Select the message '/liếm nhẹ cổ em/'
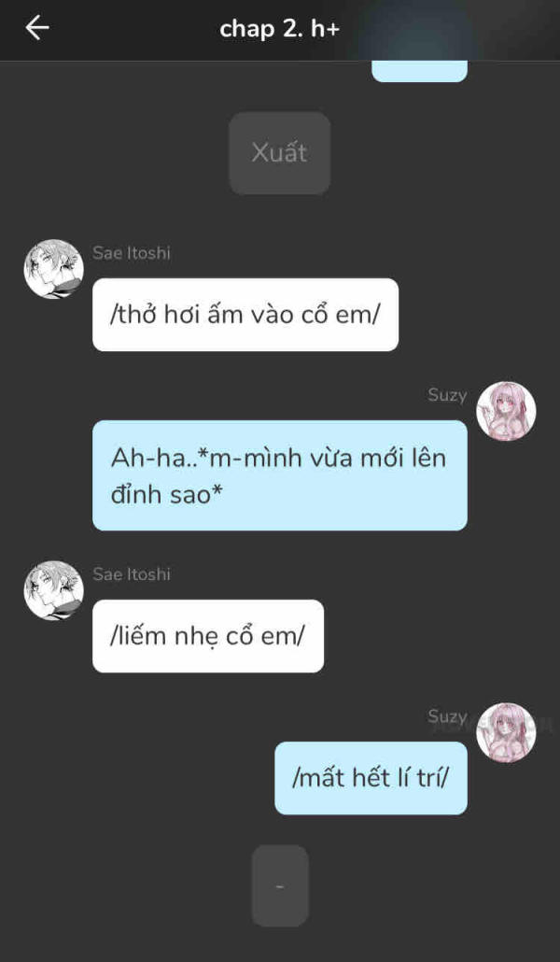This screenshot has width=560, height=962. coord(208,636)
